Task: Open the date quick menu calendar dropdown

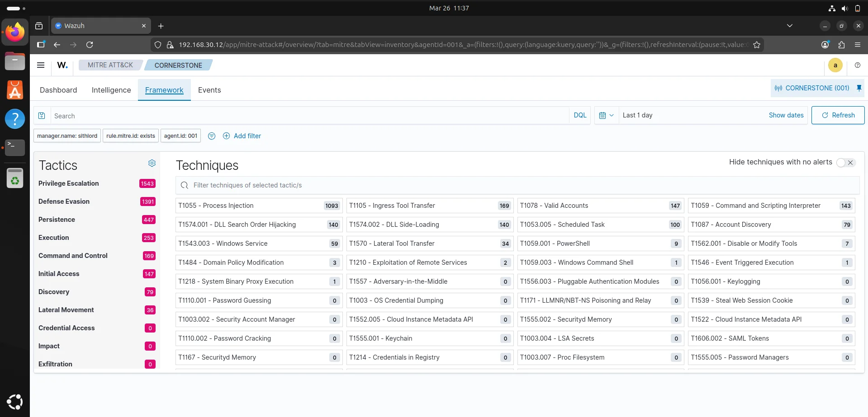Action: (x=606, y=115)
